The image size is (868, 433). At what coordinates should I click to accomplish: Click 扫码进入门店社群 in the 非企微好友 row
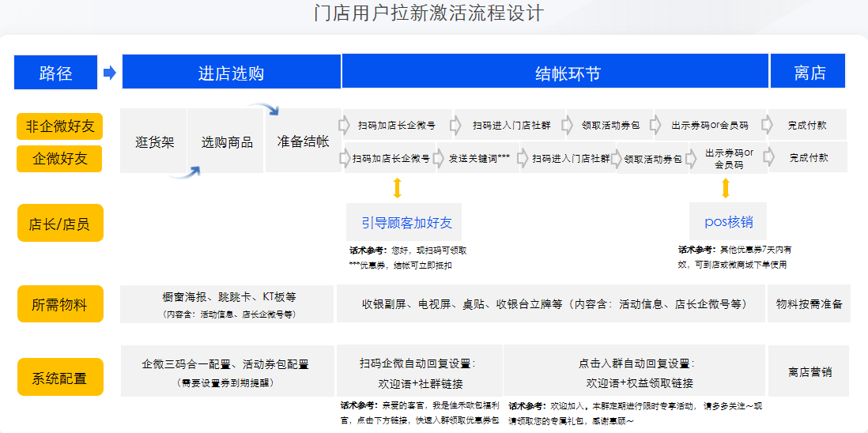click(511, 125)
